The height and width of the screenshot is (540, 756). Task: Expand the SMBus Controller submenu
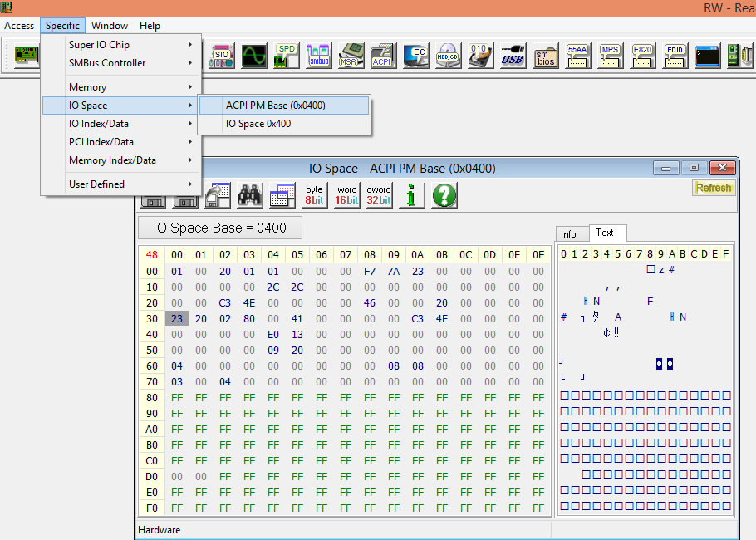120,63
